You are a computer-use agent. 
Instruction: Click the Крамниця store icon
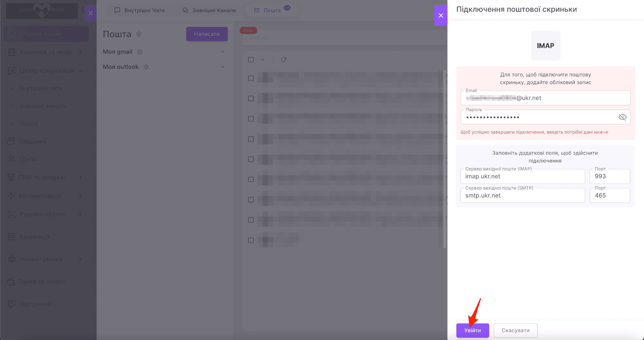(x=12, y=237)
